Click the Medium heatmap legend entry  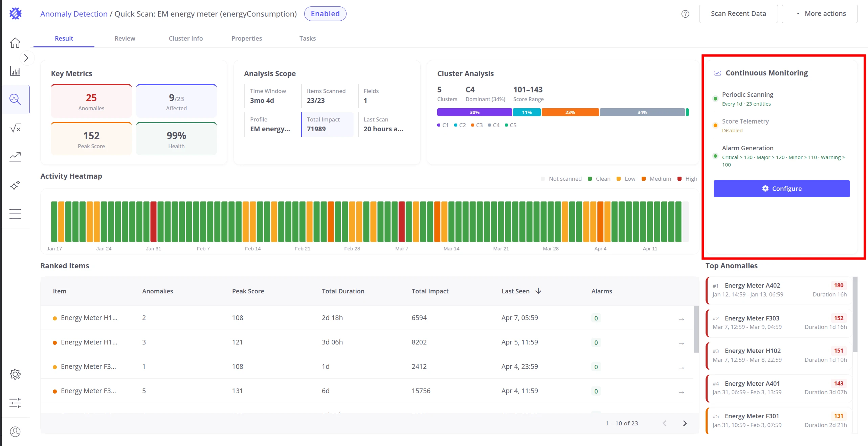coord(656,179)
